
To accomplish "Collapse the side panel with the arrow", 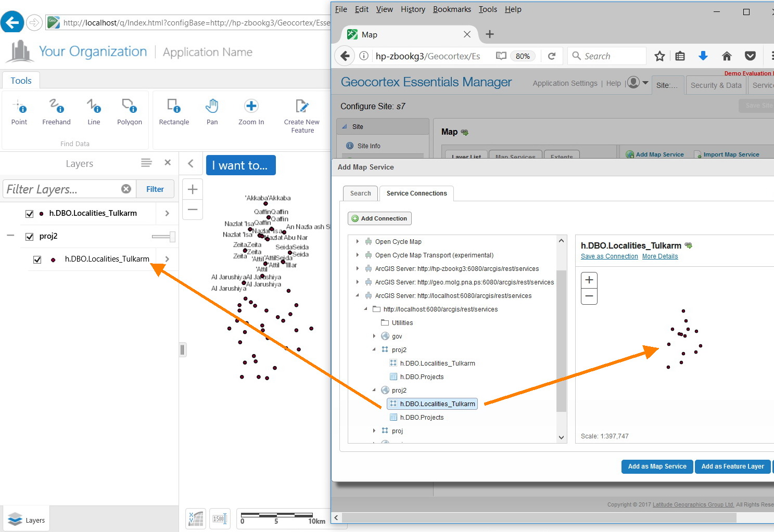I will 191,164.
